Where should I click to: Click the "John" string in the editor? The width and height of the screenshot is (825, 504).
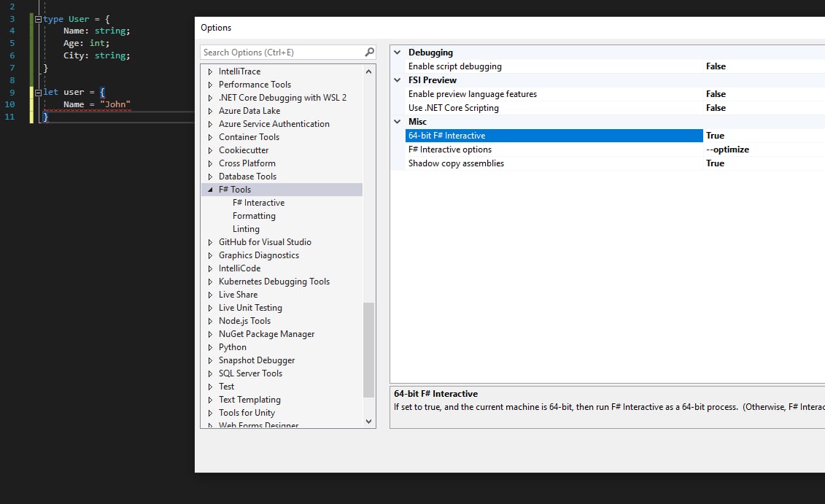click(115, 104)
